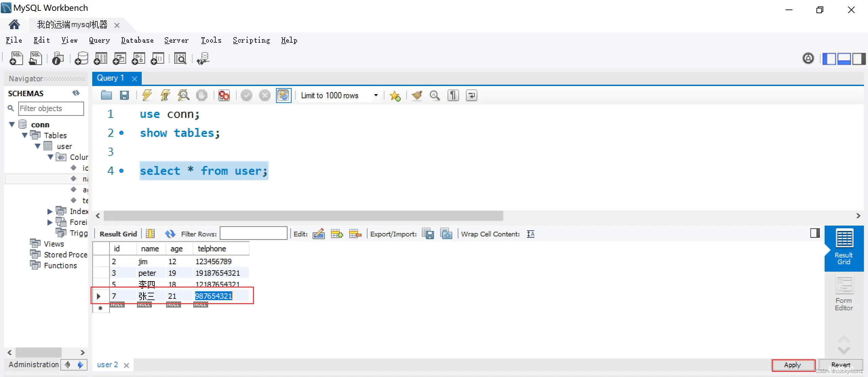The width and height of the screenshot is (868, 377).
Task: Click the Wrap Cell Content icon in result toolbar
Action: [530, 234]
